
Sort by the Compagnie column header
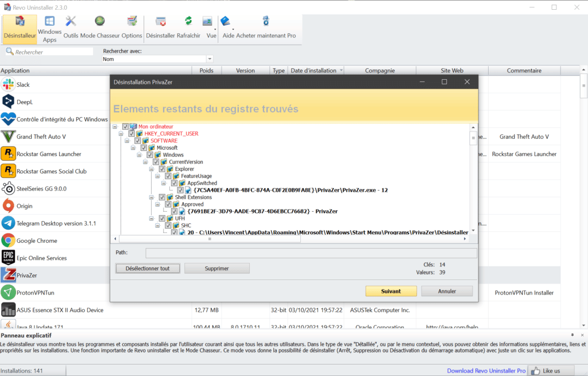coord(380,71)
